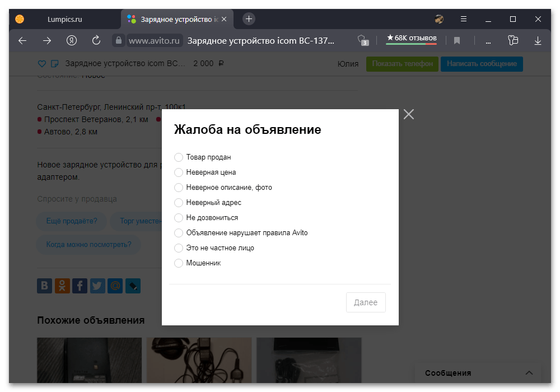Open Yandex home page icon
This screenshot has height=392, width=560.
click(72, 41)
